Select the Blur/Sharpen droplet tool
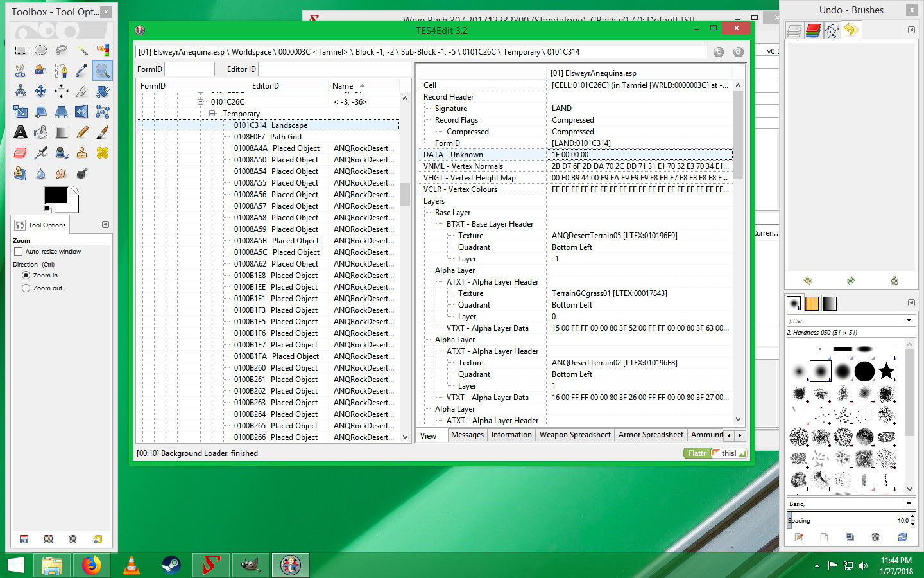 [41, 173]
